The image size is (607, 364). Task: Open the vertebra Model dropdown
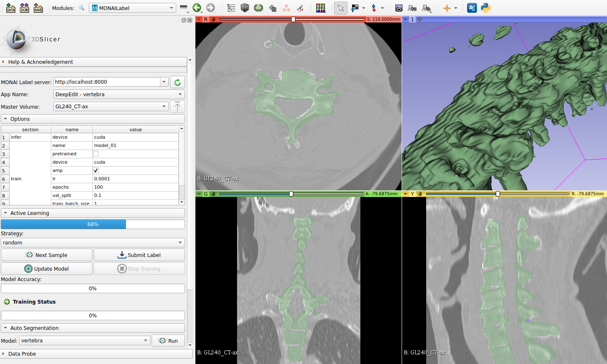85,340
